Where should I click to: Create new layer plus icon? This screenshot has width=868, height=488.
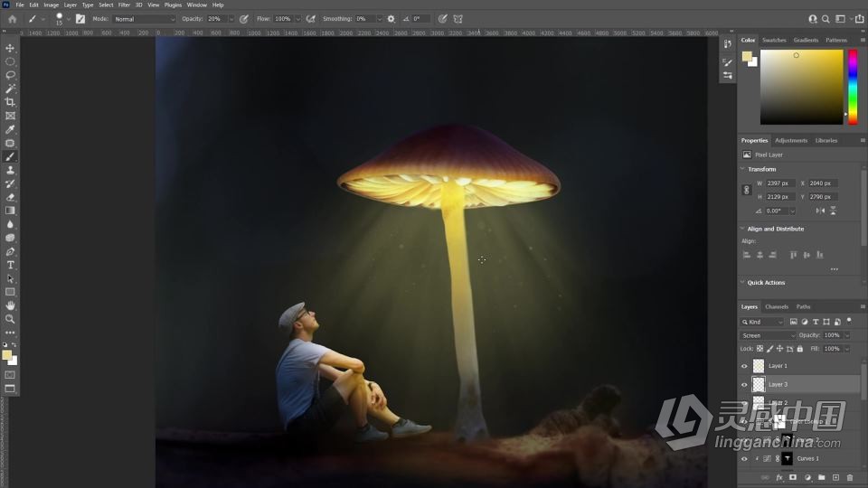tap(835, 477)
